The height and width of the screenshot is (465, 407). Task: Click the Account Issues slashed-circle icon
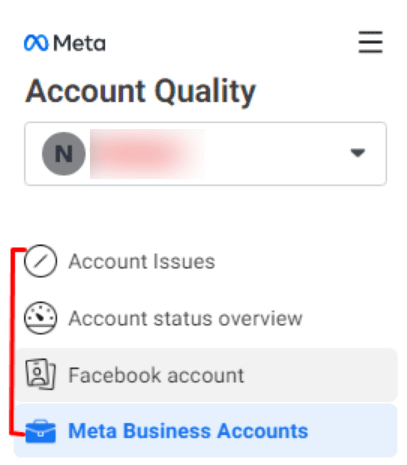pyautogui.click(x=40, y=261)
